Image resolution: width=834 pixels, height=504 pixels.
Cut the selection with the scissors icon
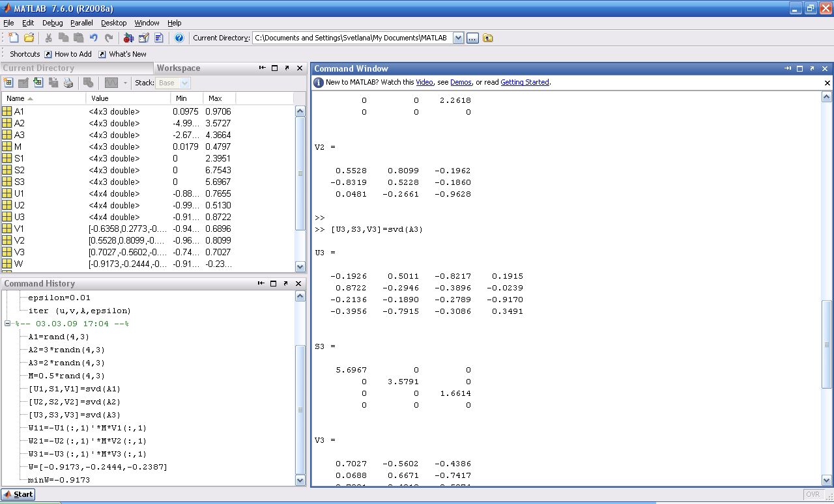48,38
